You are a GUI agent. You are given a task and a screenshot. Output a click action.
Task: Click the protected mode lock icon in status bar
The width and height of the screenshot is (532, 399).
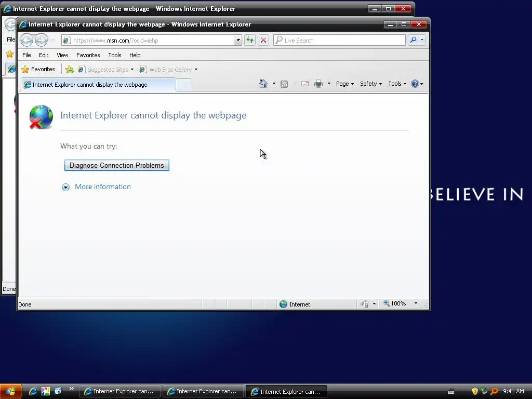tap(365, 304)
